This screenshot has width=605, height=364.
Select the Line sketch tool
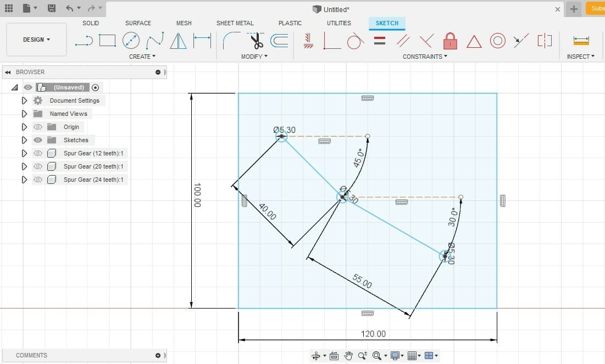point(84,41)
